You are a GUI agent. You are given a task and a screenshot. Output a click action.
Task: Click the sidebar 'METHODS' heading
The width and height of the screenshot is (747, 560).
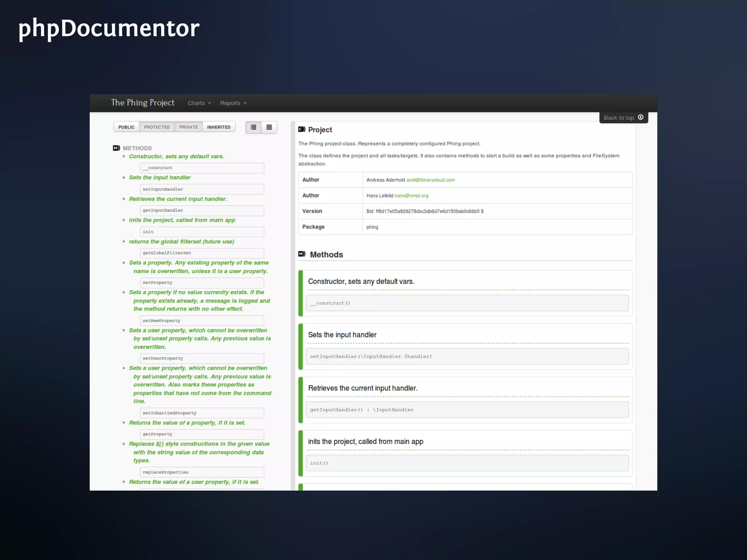137,148
